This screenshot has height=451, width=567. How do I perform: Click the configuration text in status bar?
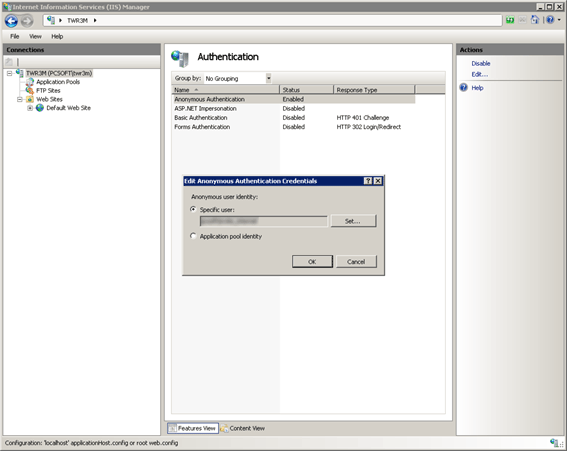(91, 443)
